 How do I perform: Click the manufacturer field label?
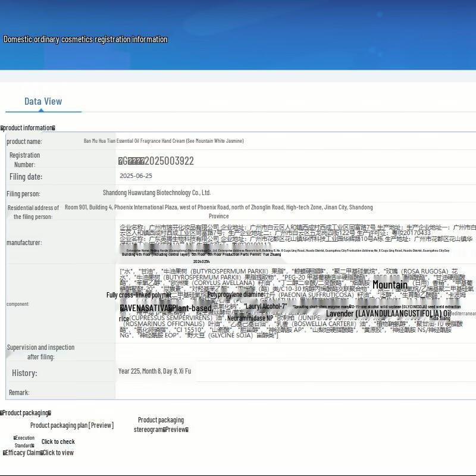tap(24, 243)
